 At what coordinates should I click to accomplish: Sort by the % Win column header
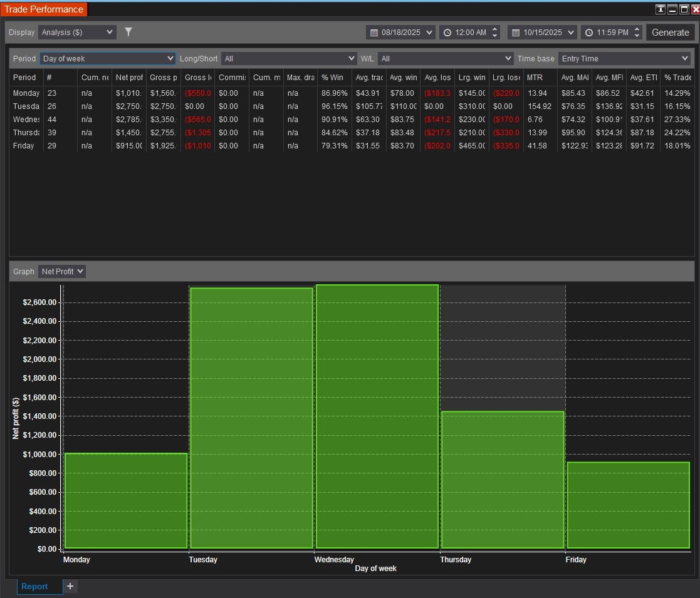click(332, 78)
